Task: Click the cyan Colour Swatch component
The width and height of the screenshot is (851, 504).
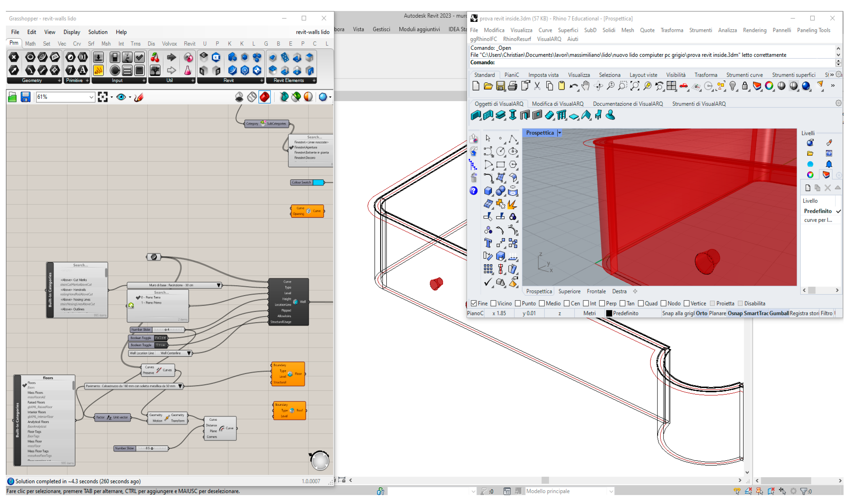Action: point(318,182)
